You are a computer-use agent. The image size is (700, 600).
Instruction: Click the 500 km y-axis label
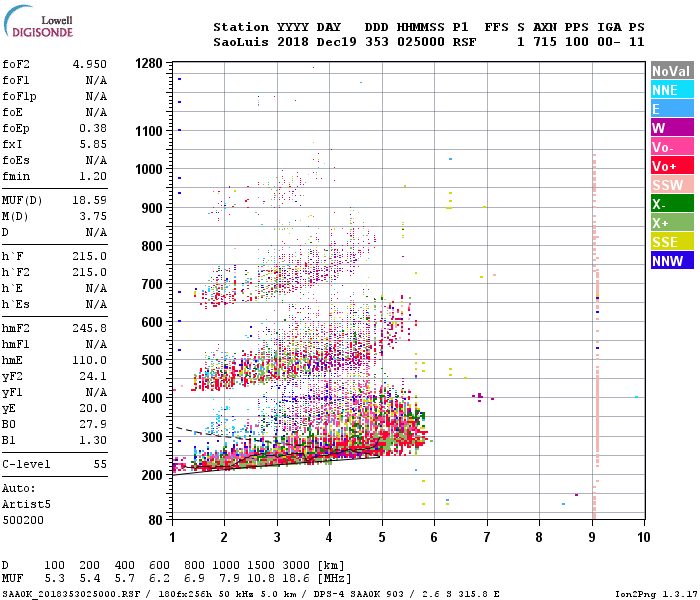[x=152, y=360]
